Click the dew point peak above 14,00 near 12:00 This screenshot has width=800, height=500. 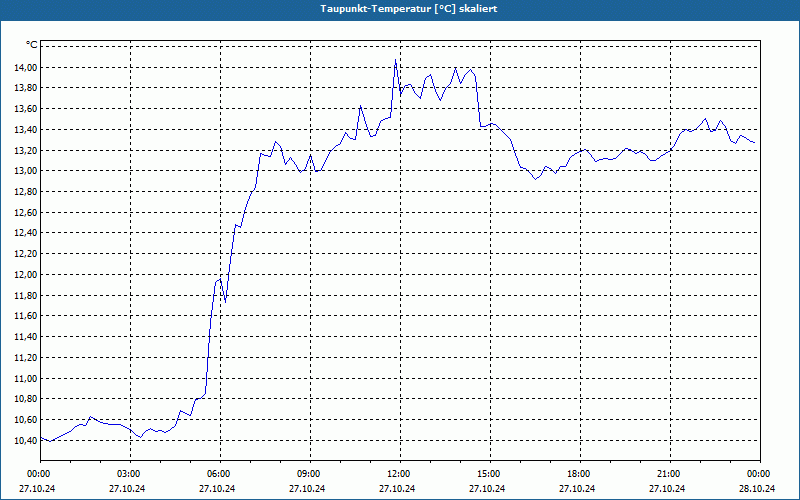(395, 60)
